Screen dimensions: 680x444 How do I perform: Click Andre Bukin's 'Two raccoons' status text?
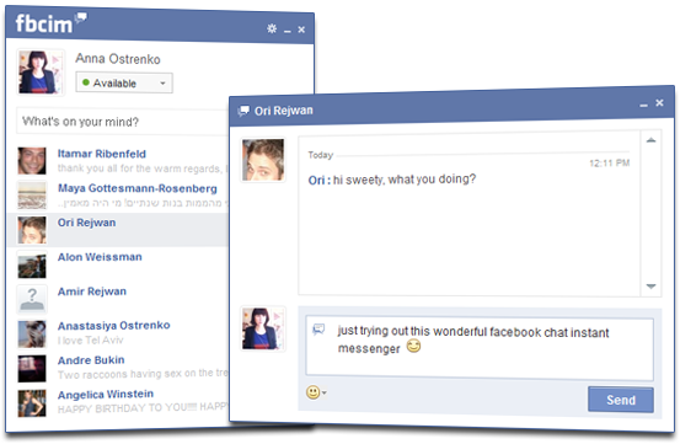click(x=143, y=374)
